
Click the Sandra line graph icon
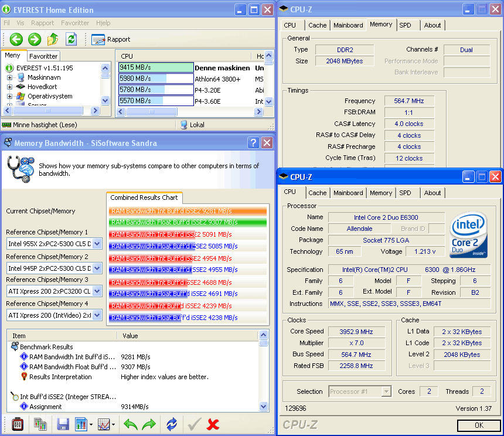104,424
